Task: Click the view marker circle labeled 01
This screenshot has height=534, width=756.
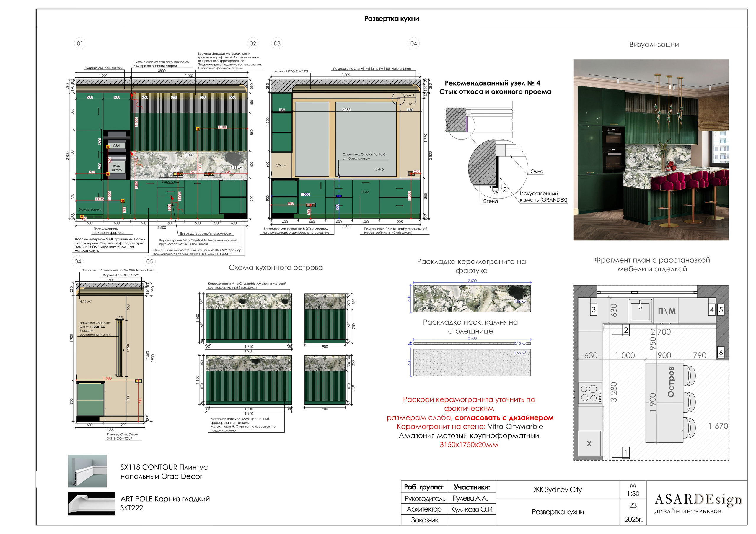Action: pos(80,43)
